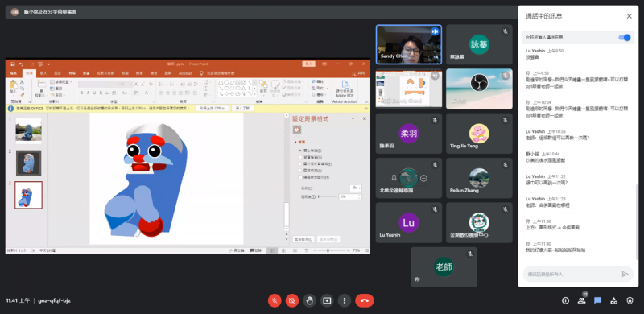Switch to slide sorter view in status bar
The width and height of the screenshot is (644, 314).
click(284, 250)
